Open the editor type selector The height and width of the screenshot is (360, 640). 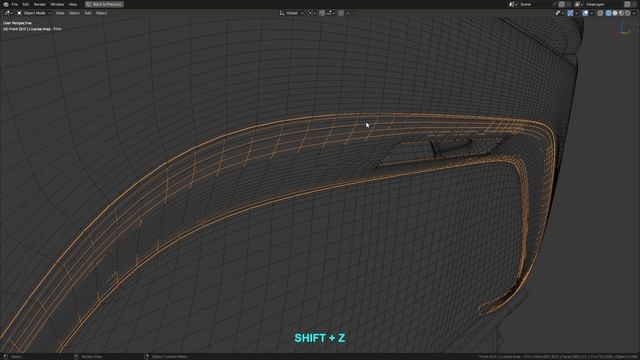pyautogui.click(x=8, y=13)
